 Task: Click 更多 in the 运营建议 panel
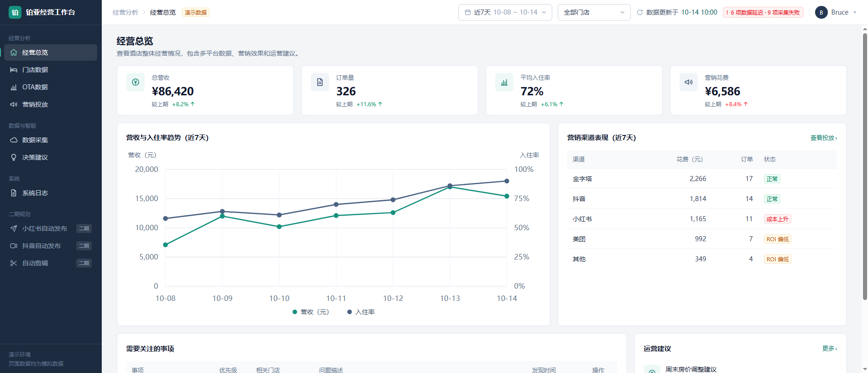(x=830, y=348)
